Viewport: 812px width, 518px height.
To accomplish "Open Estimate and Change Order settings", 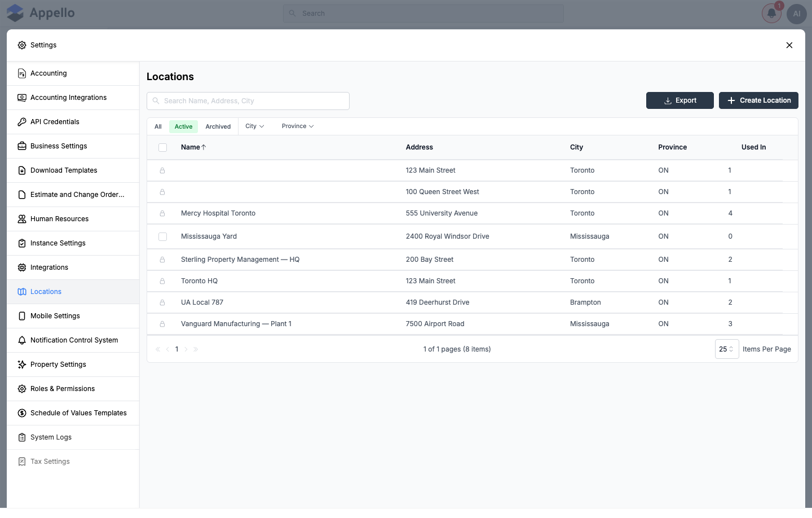I will 73,195.
